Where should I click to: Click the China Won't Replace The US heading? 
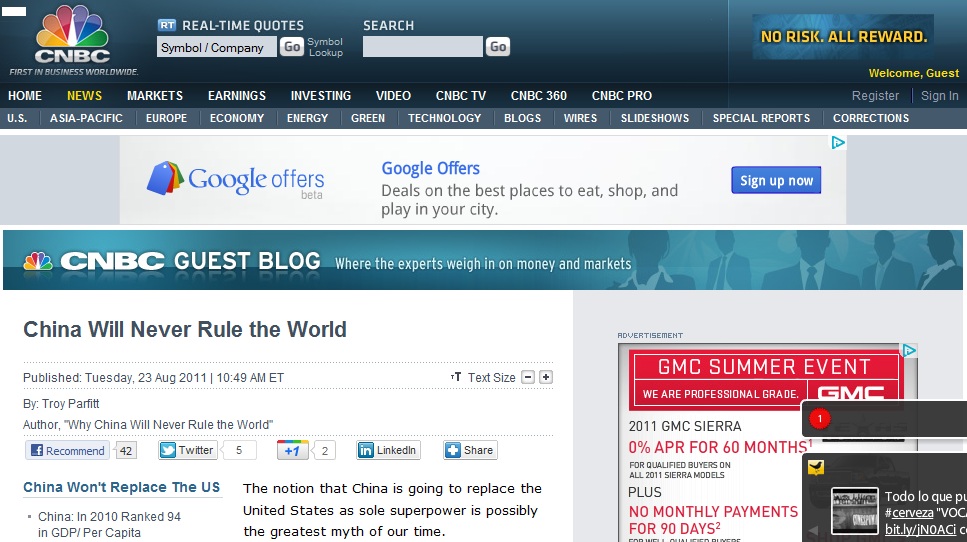coord(121,487)
